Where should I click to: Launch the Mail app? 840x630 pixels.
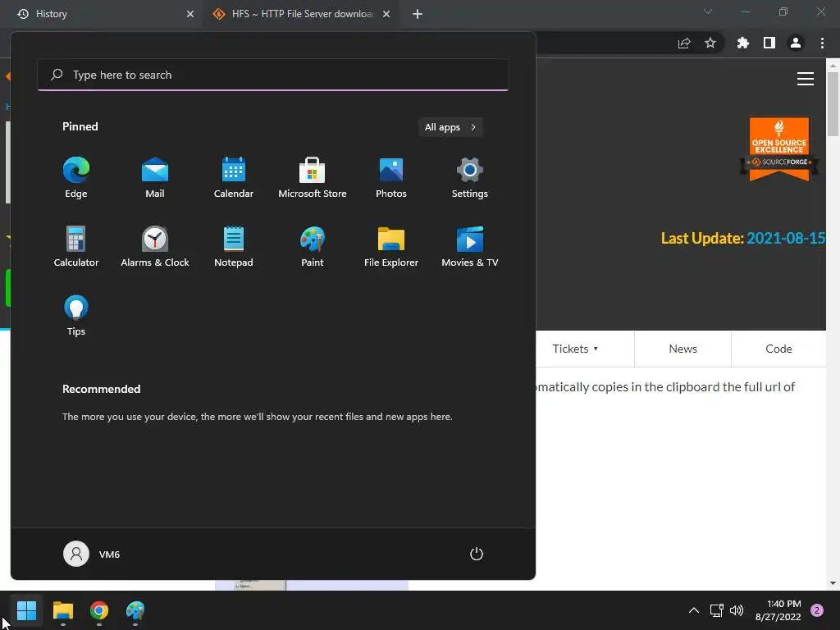click(x=155, y=178)
